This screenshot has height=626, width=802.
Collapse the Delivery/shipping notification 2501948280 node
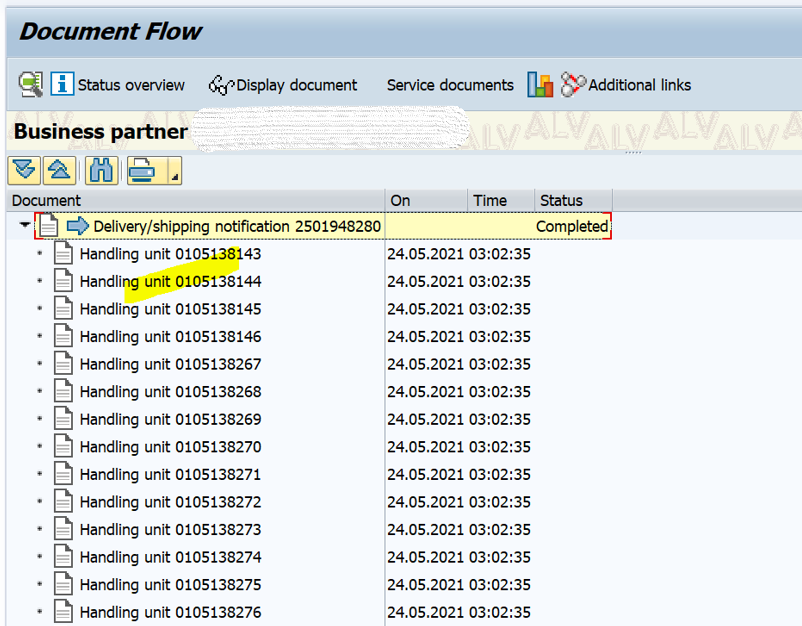point(23,226)
